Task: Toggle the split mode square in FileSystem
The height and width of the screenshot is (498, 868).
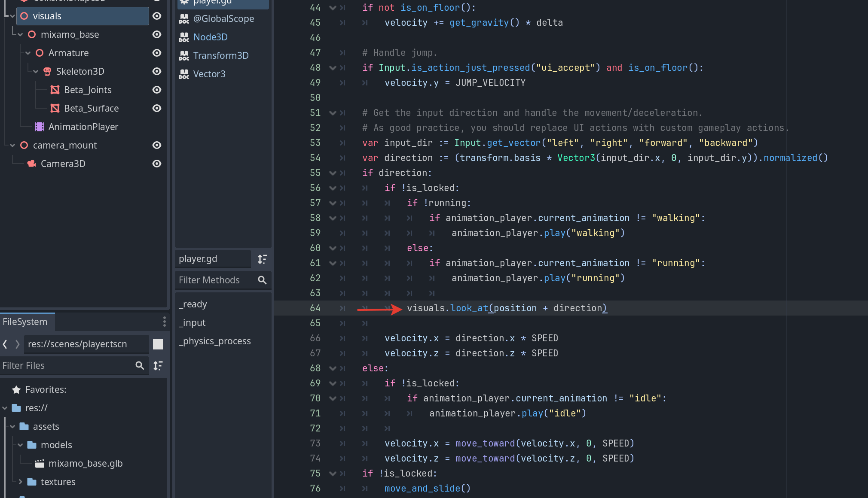Action: tap(158, 344)
